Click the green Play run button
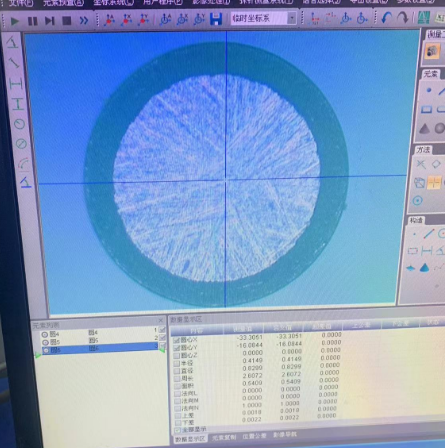Viewport: 447px width, 448px height. tap(15, 21)
